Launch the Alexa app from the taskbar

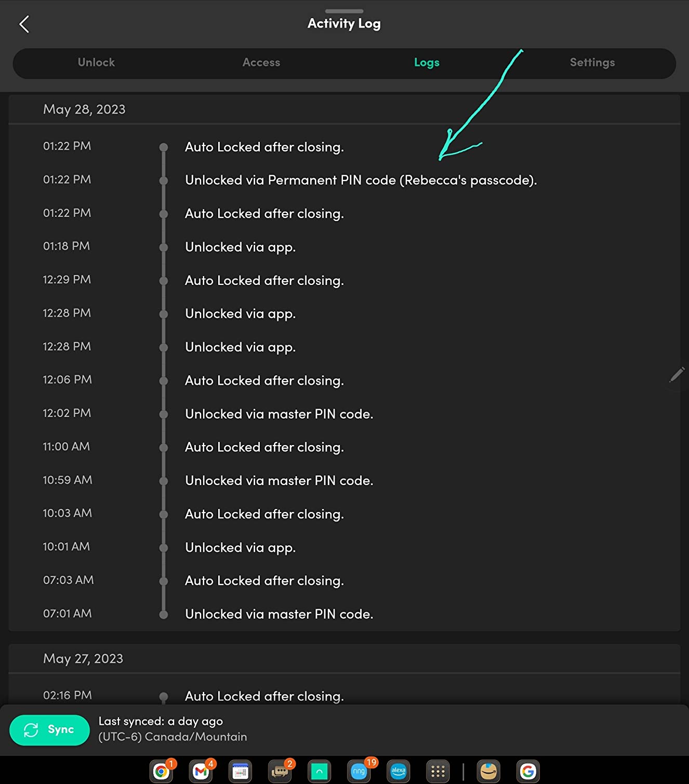399,771
